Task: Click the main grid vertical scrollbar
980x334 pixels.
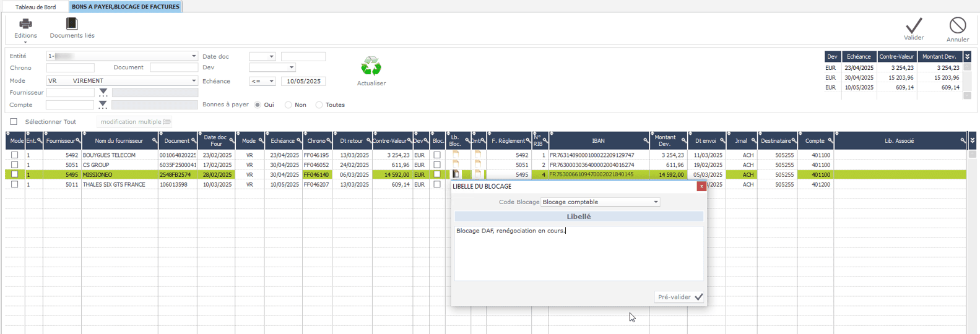Action: pos(973,241)
